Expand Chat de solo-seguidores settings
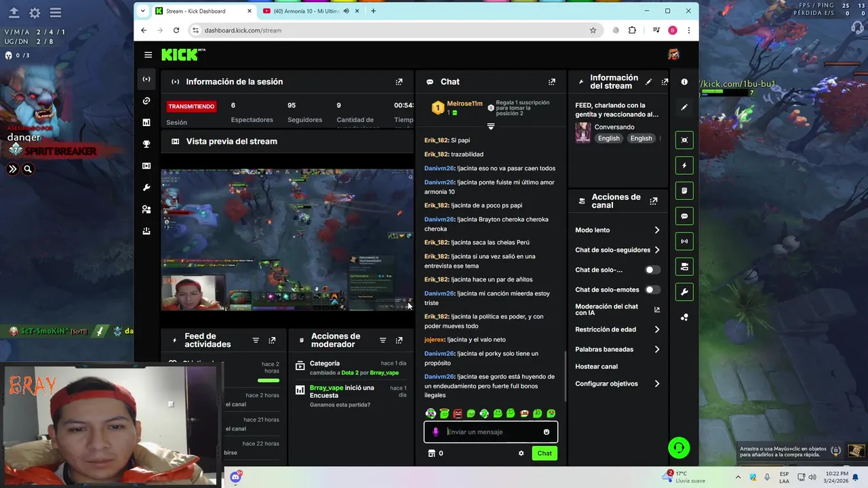 (617, 250)
